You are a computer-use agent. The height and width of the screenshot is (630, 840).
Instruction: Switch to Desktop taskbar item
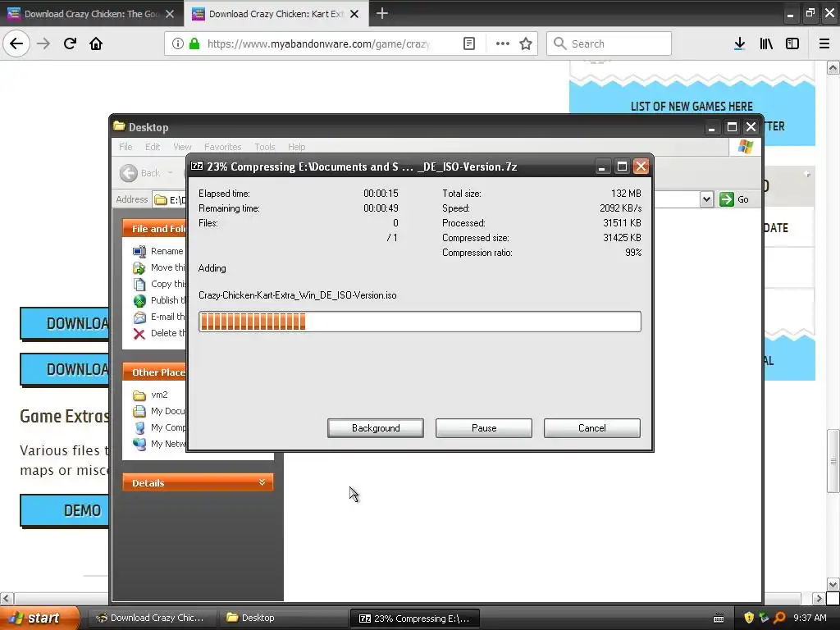click(283, 618)
